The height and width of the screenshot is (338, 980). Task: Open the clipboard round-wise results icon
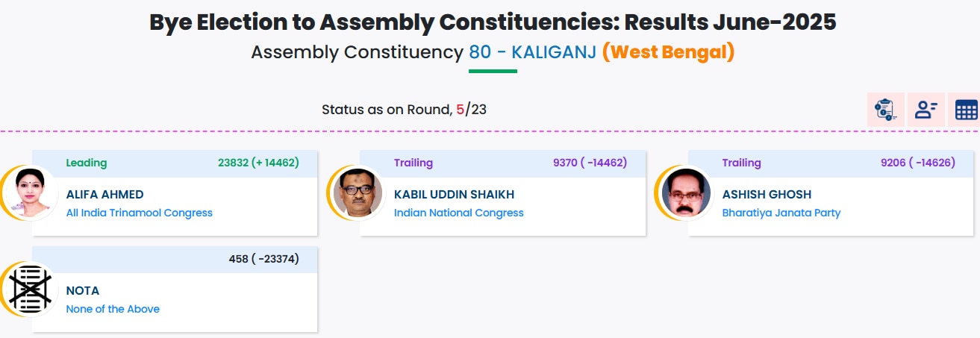885,110
